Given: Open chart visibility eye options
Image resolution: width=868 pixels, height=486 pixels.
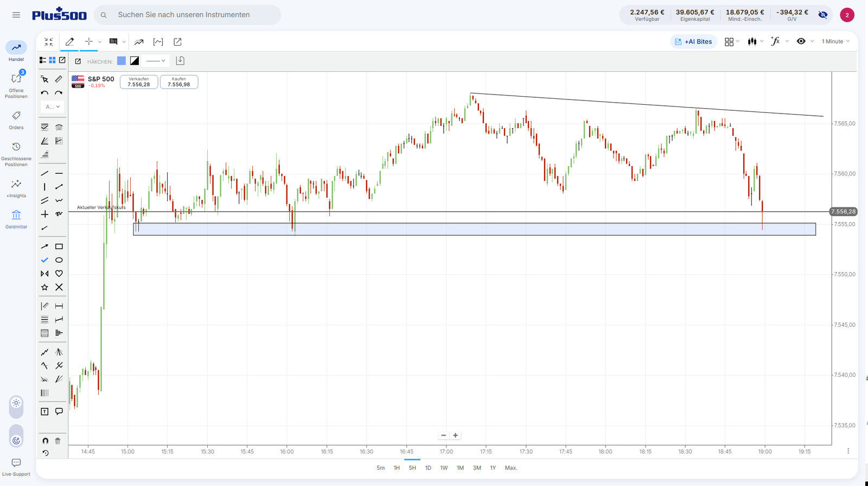Looking at the screenshot, I should (801, 41).
